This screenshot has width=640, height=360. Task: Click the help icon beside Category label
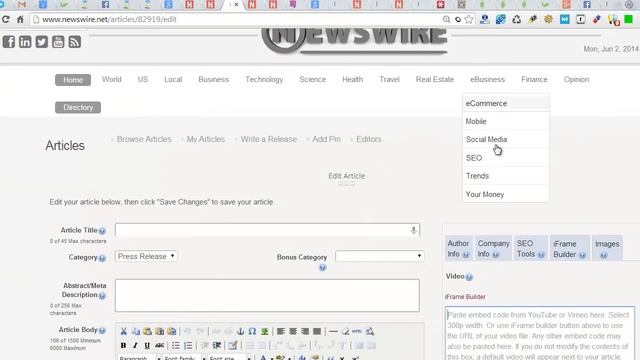[x=102, y=258]
